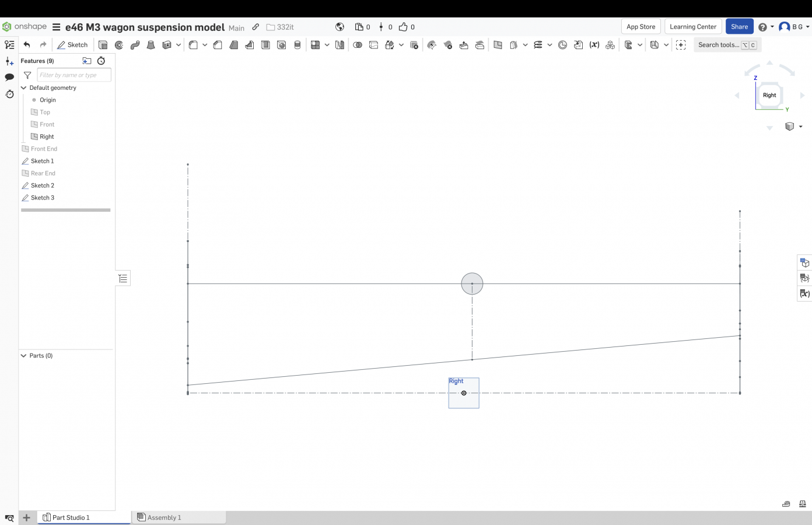
Task: Click the Share button
Action: 739,27
